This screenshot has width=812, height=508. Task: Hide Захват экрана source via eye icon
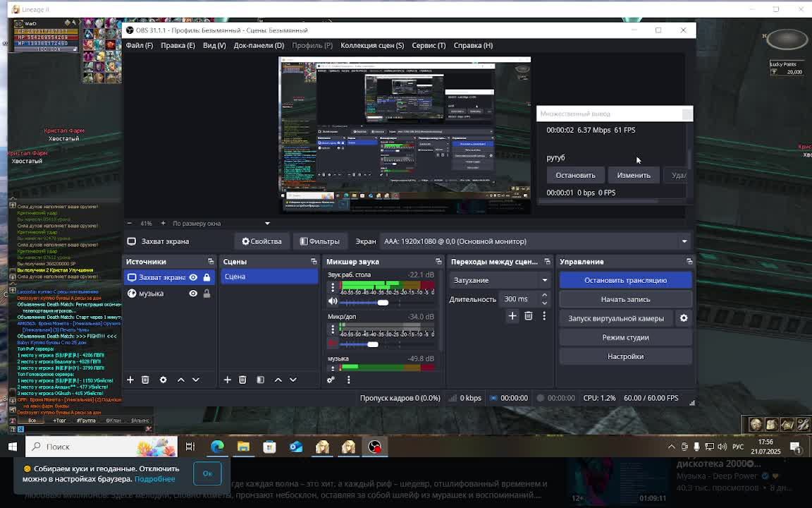point(193,277)
